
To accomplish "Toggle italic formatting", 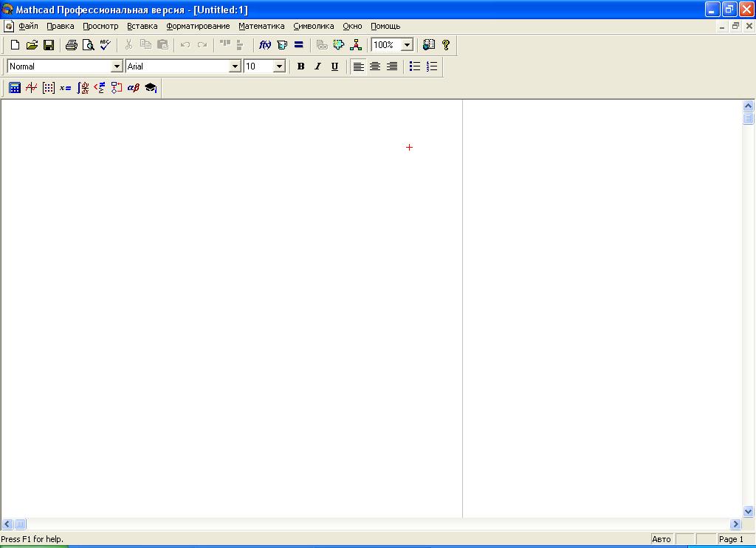I will coord(317,66).
